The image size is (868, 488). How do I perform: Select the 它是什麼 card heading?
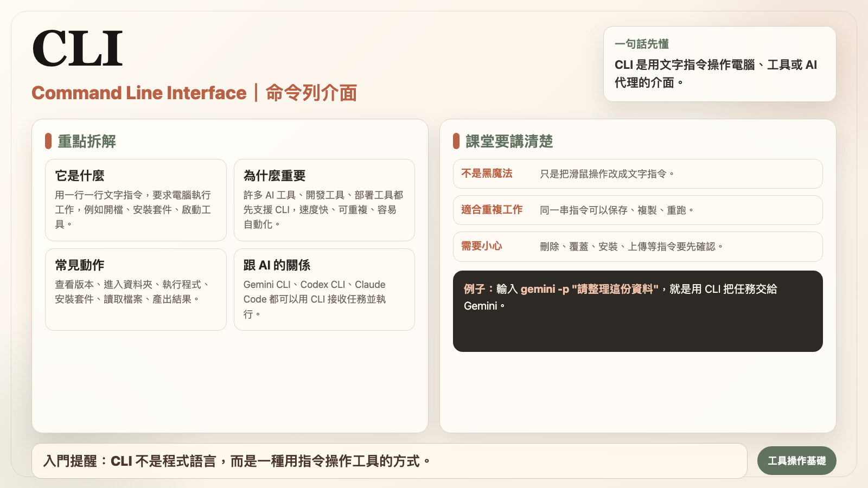[x=80, y=176]
